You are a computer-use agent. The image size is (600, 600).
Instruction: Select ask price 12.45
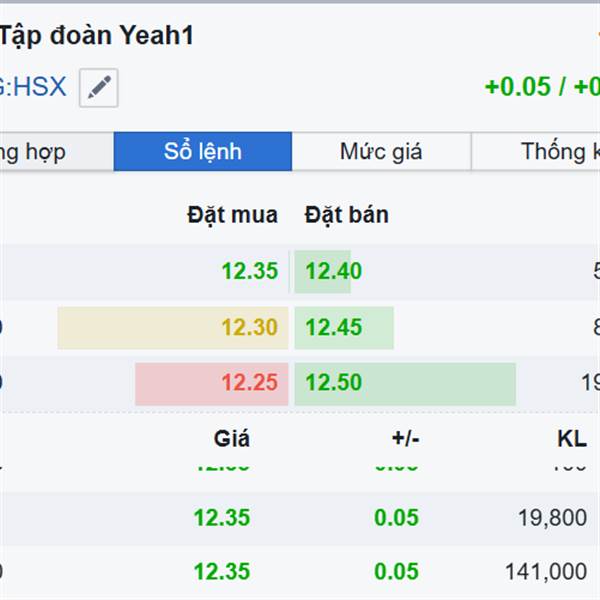[x=334, y=327]
